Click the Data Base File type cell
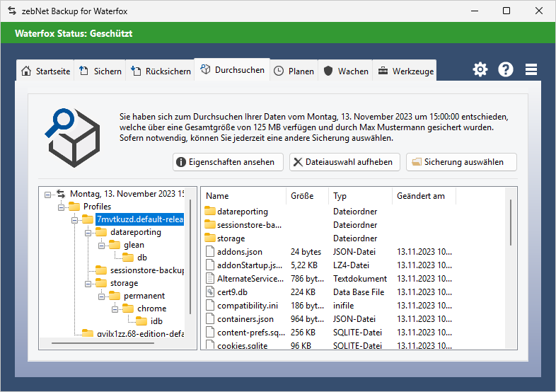 coord(359,292)
